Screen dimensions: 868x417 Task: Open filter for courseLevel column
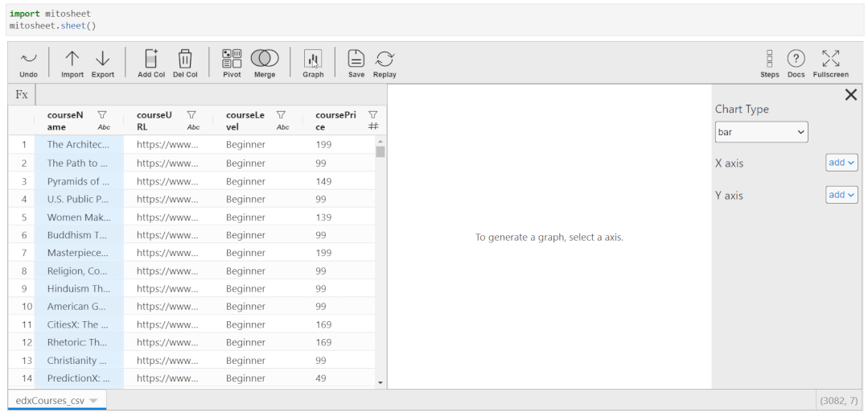[281, 114]
